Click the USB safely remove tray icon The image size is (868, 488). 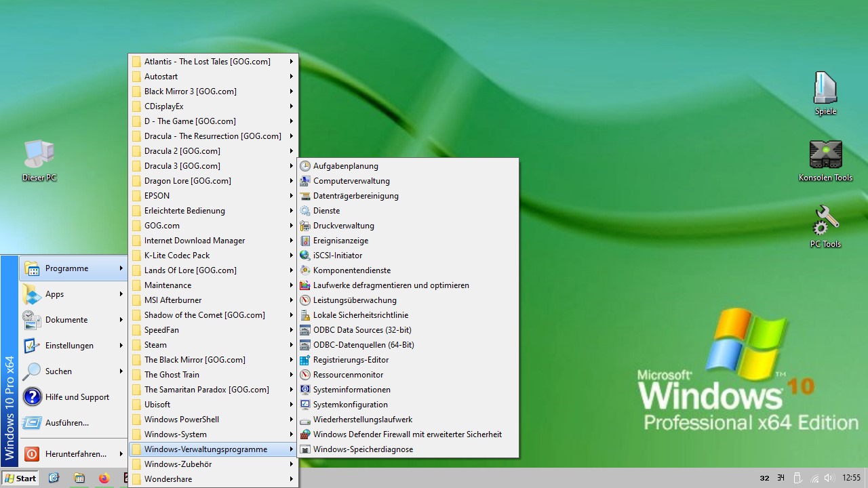[797, 478]
